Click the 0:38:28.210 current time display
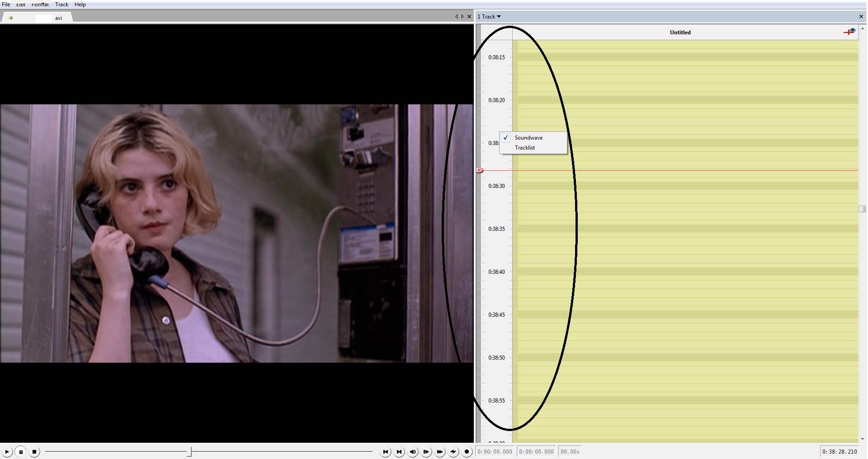Screen dimensions: 868x459 point(840,451)
